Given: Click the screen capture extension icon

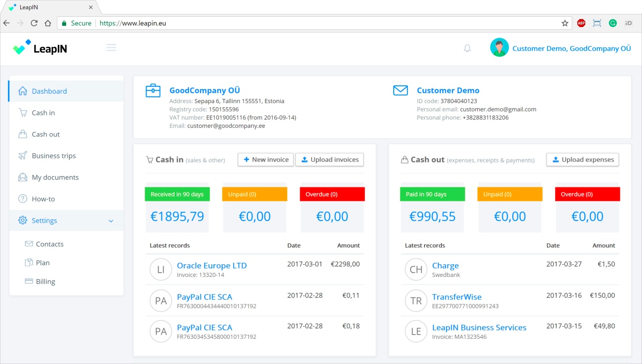Looking at the screenshot, I should tap(597, 23).
